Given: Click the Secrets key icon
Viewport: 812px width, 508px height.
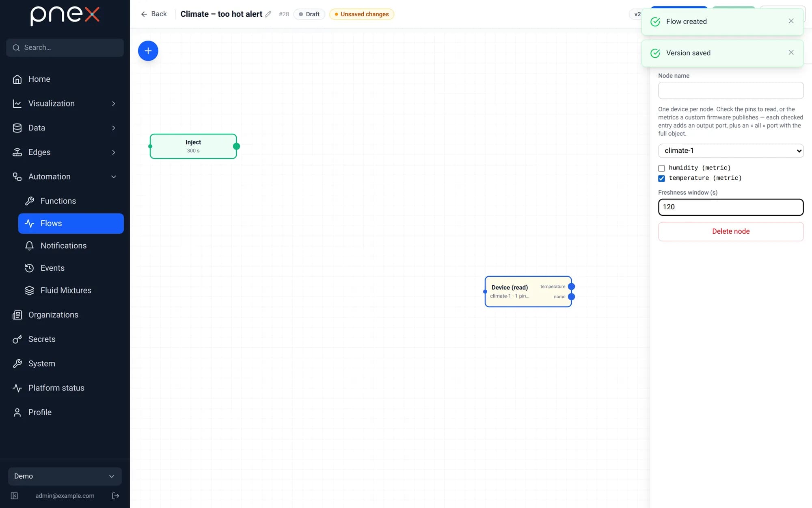Looking at the screenshot, I should pos(17,339).
